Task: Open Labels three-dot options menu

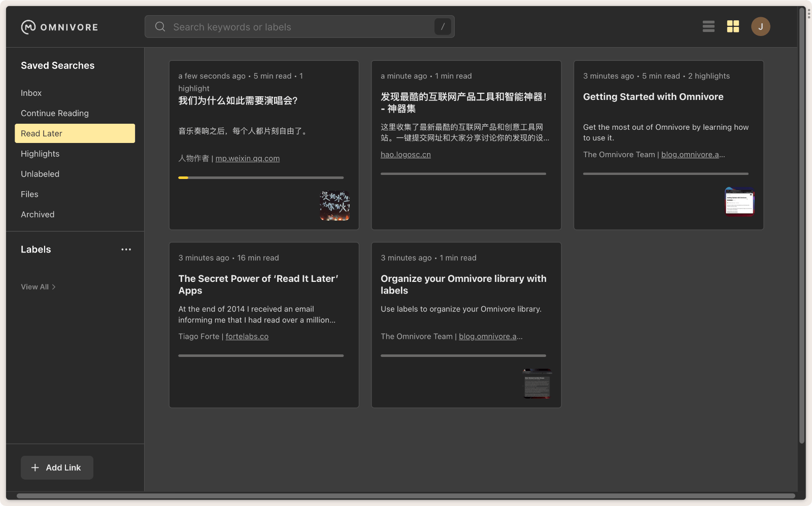Action: click(x=126, y=249)
